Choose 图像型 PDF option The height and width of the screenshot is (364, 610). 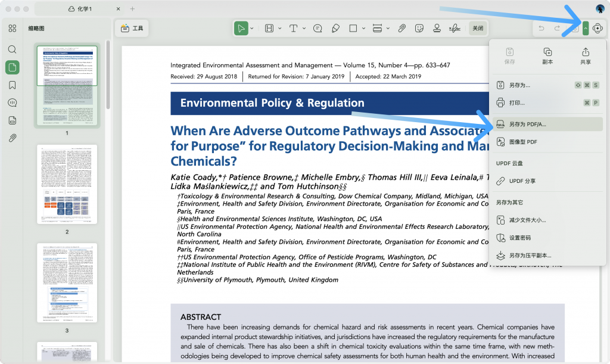click(x=547, y=142)
